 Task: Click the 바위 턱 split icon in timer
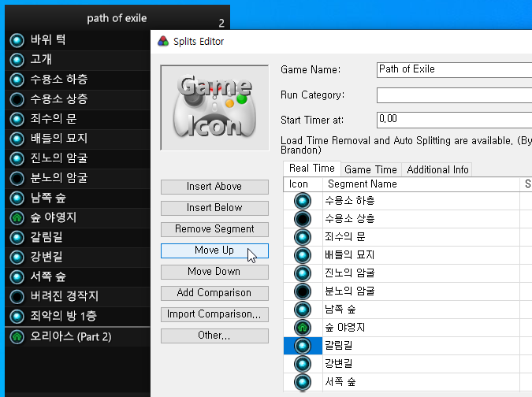(17, 40)
